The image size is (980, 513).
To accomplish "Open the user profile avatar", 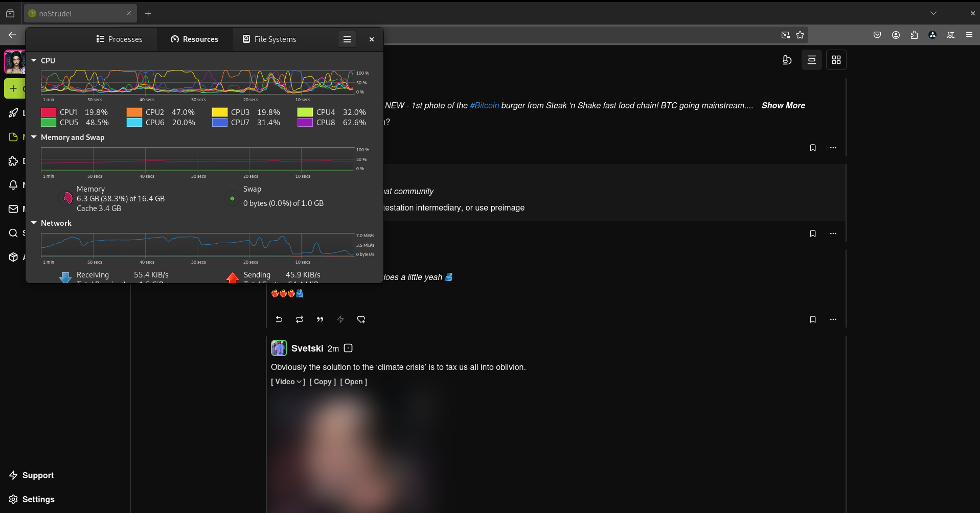I will (15, 62).
